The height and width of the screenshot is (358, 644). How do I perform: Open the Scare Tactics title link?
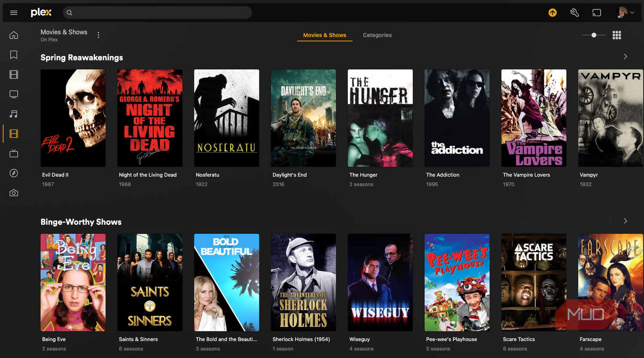coord(519,340)
